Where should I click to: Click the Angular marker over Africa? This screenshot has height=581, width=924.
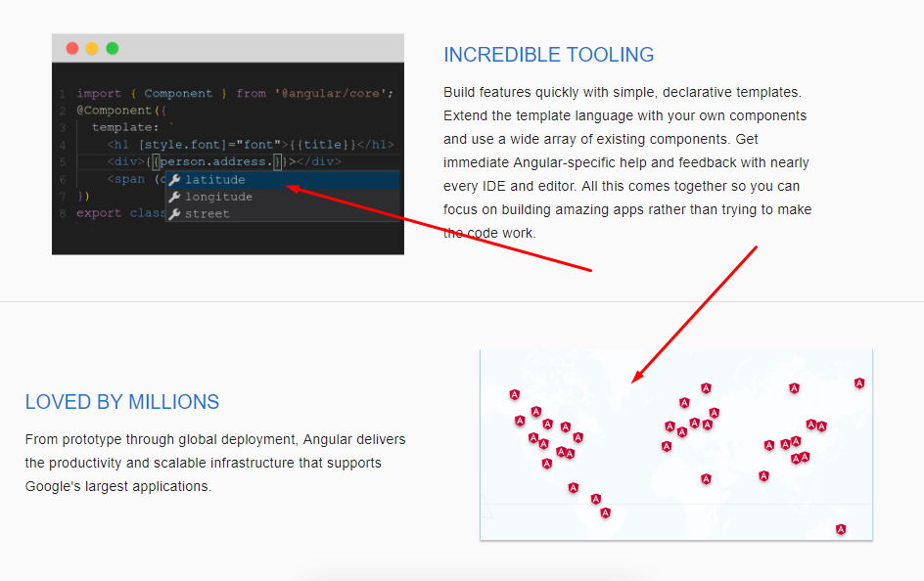(x=708, y=478)
